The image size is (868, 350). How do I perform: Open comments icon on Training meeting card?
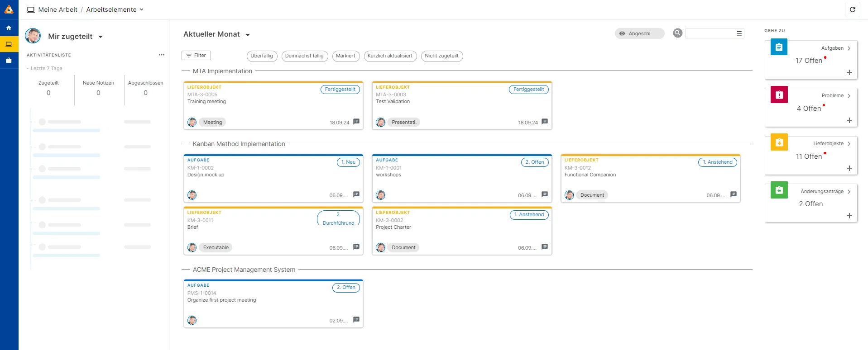point(356,122)
